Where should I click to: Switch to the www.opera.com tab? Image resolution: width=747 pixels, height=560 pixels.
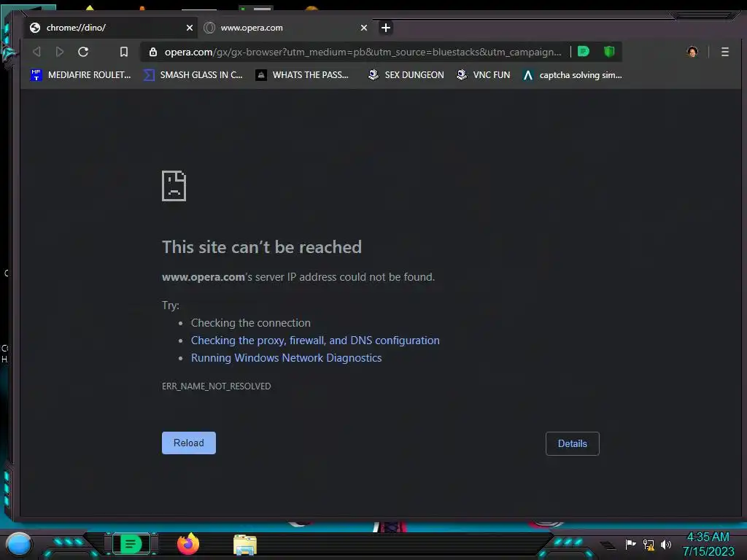[x=286, y=28]
